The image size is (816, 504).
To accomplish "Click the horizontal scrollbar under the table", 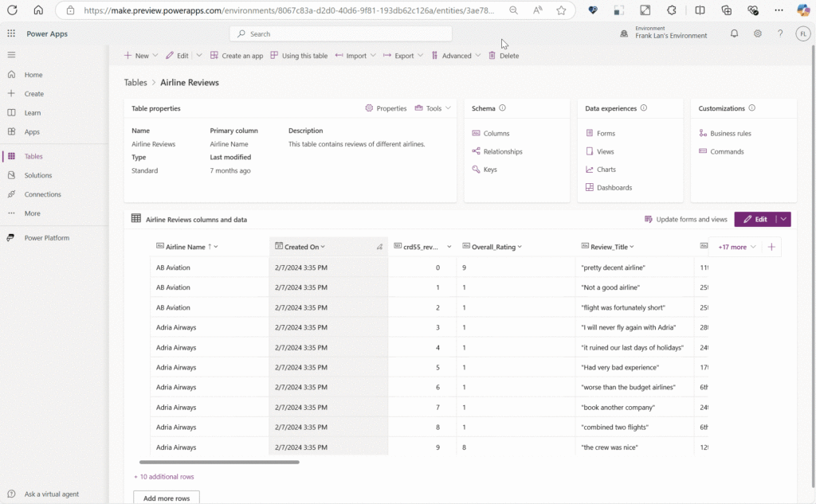I will (x=219, y=462).
